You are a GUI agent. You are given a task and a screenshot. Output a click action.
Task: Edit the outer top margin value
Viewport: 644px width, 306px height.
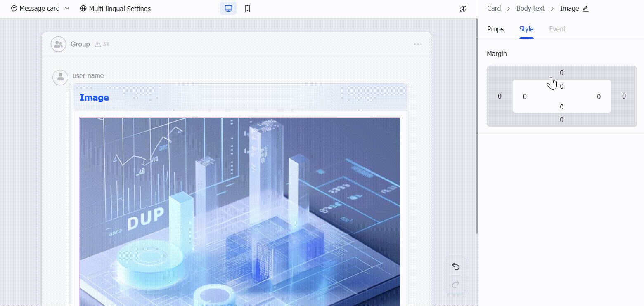(x=561, y=73)
